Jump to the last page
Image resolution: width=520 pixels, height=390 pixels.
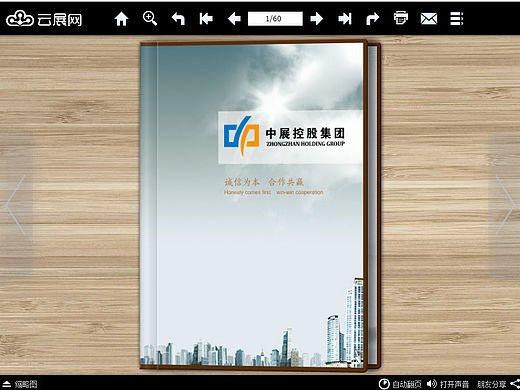pos(345,19)
